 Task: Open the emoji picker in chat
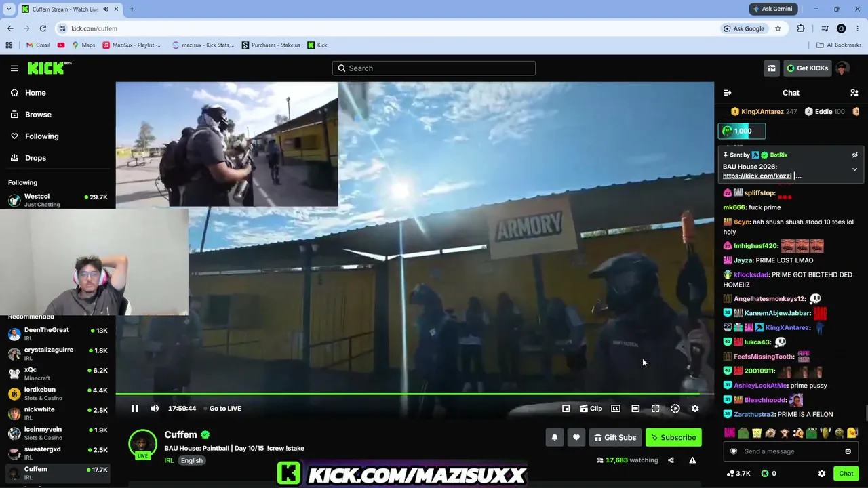coord(848,451)
